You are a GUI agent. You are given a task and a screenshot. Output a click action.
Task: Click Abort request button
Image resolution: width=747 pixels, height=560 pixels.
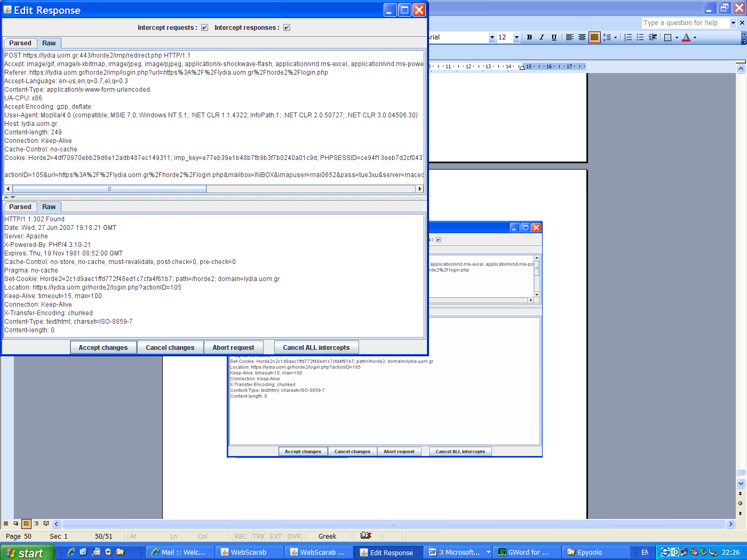tap(233, 348)
